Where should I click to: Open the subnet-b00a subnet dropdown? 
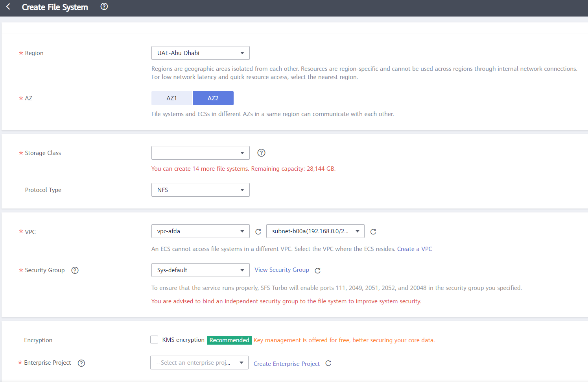(315, 231)
